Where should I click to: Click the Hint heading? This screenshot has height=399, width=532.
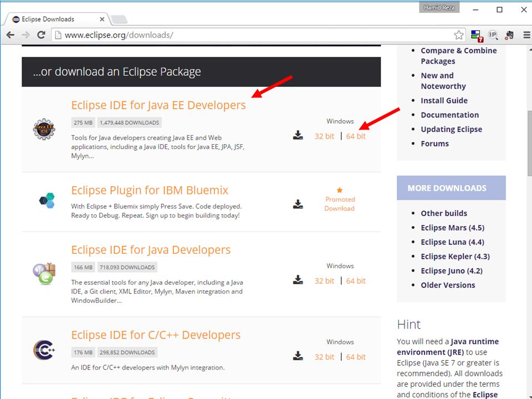[409, 325]
